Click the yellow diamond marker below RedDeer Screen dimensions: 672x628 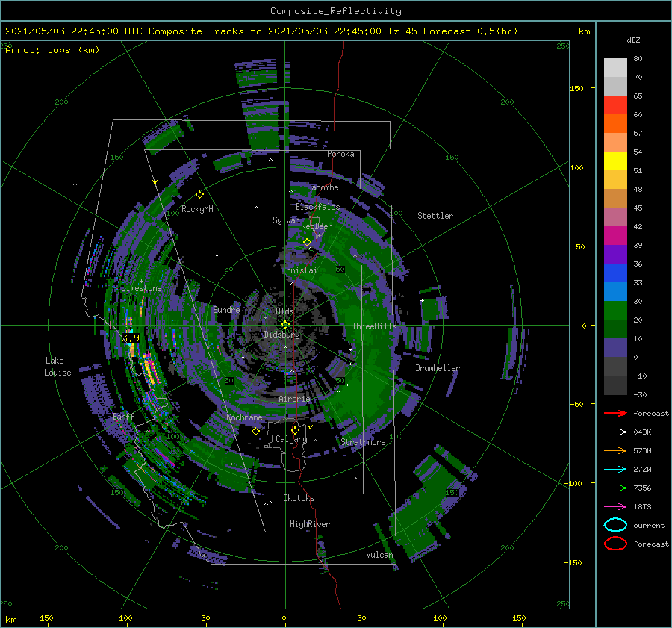[307, 243]
